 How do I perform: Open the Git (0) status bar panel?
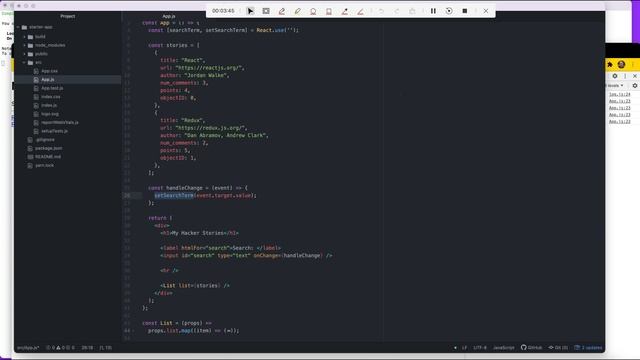[x=558, y=348]
